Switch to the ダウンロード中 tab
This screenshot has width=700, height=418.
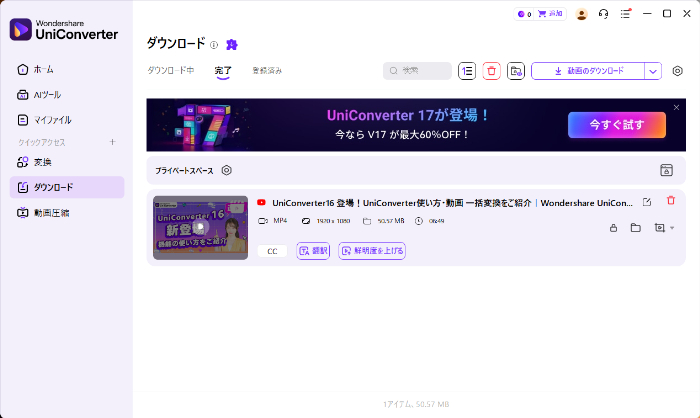click(x=171, y=71)
